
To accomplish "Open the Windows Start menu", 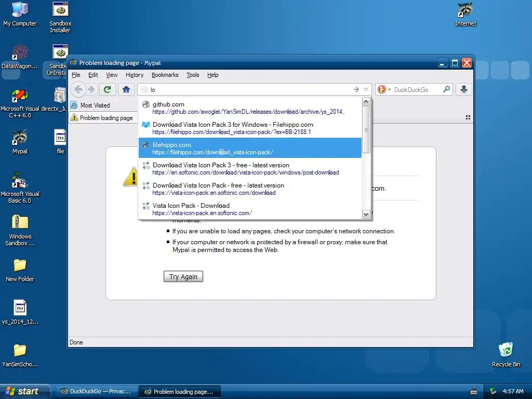I will coord(24,391).
